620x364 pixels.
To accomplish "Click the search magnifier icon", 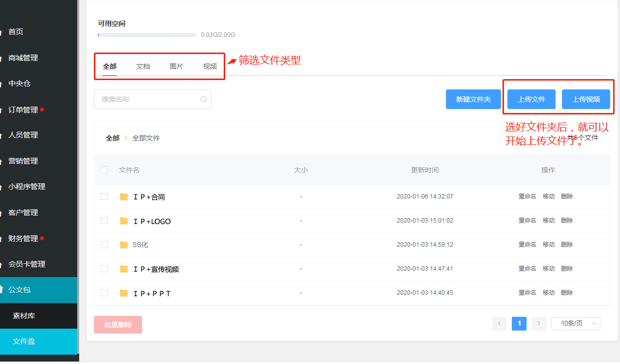I will pyautogui.click(x=204, y=99).
